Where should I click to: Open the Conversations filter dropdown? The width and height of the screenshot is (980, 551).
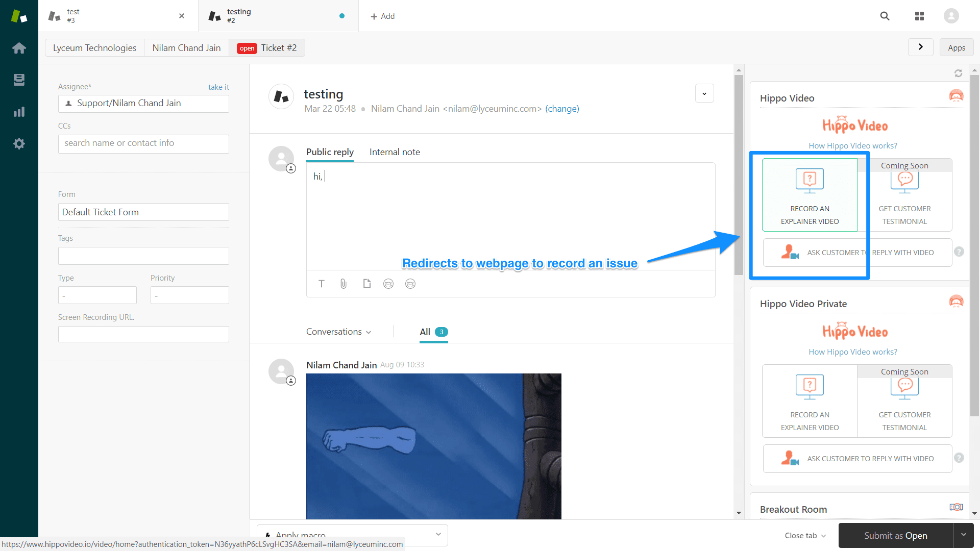coord(338,332)
